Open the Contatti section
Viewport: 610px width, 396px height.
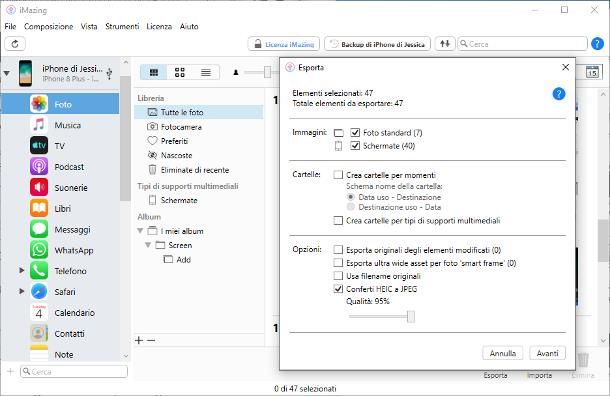[60, 334]
